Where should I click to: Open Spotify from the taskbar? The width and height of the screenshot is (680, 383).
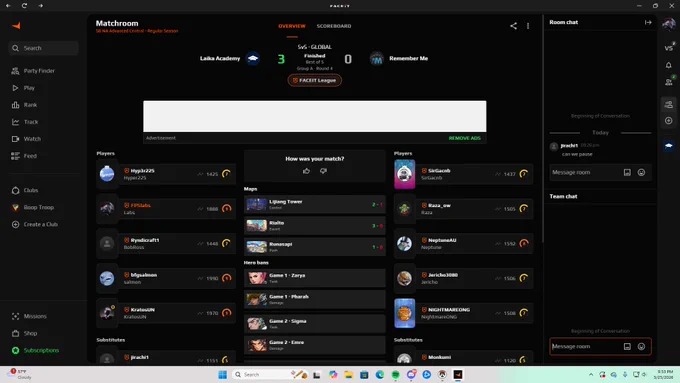tap(396, 375)
